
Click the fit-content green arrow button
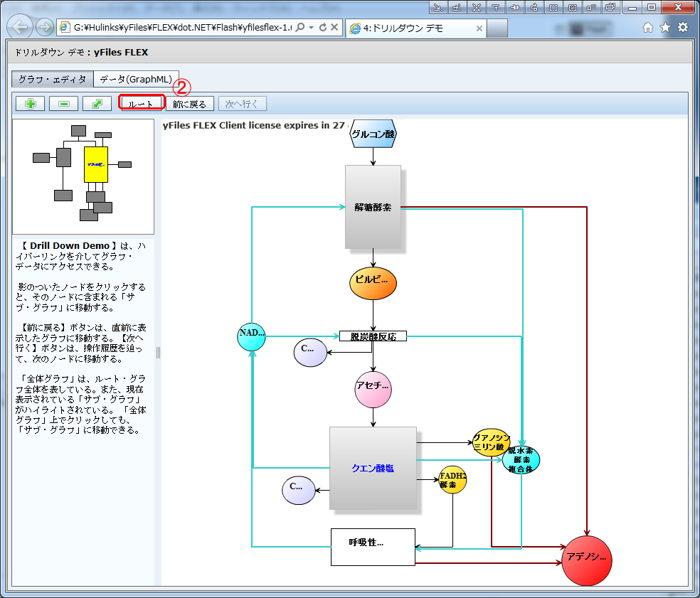[x=97, y=104]
